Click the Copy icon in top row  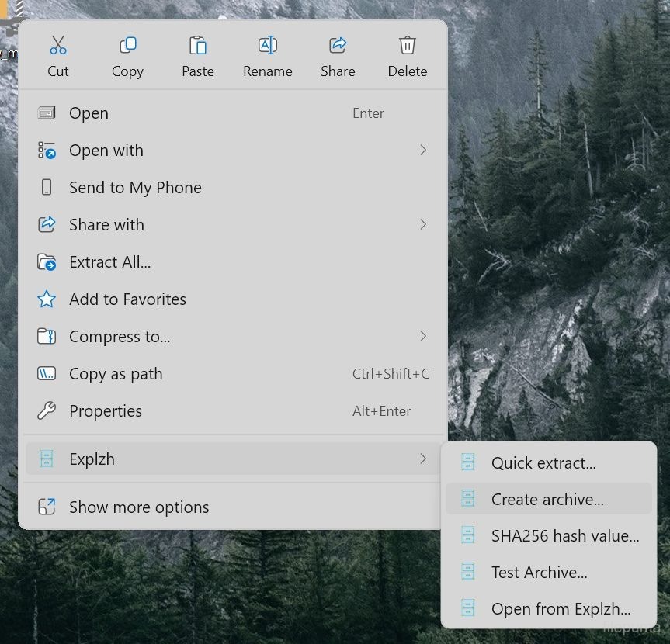click(x=127, y=46)
